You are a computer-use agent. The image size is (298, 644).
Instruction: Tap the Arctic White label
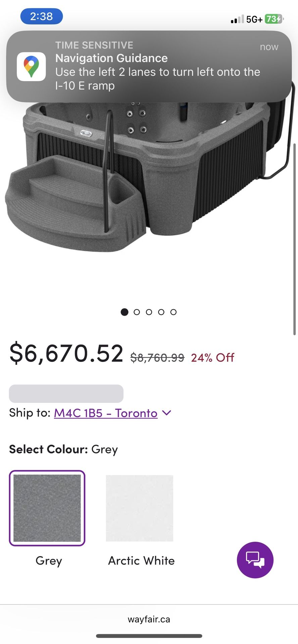click(141, 560)
